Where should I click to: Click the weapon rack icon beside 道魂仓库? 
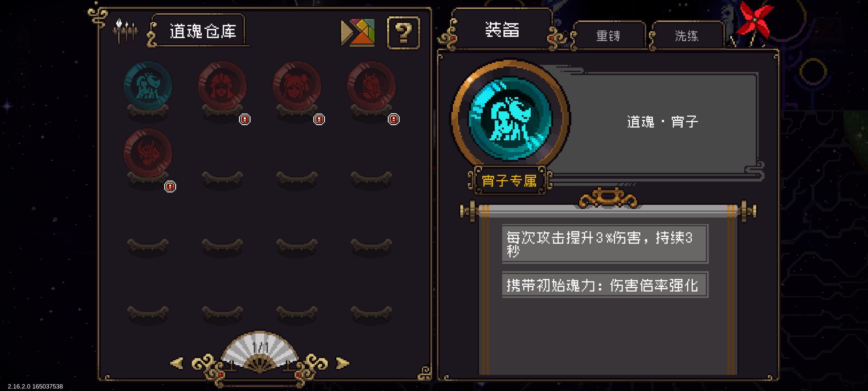tap(125, 31)
